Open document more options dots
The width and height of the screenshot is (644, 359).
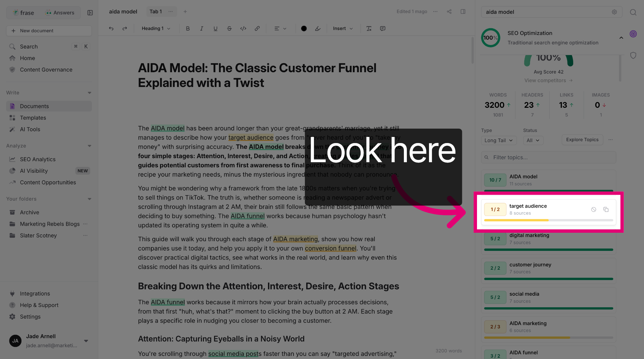click(x=435, y=11)
